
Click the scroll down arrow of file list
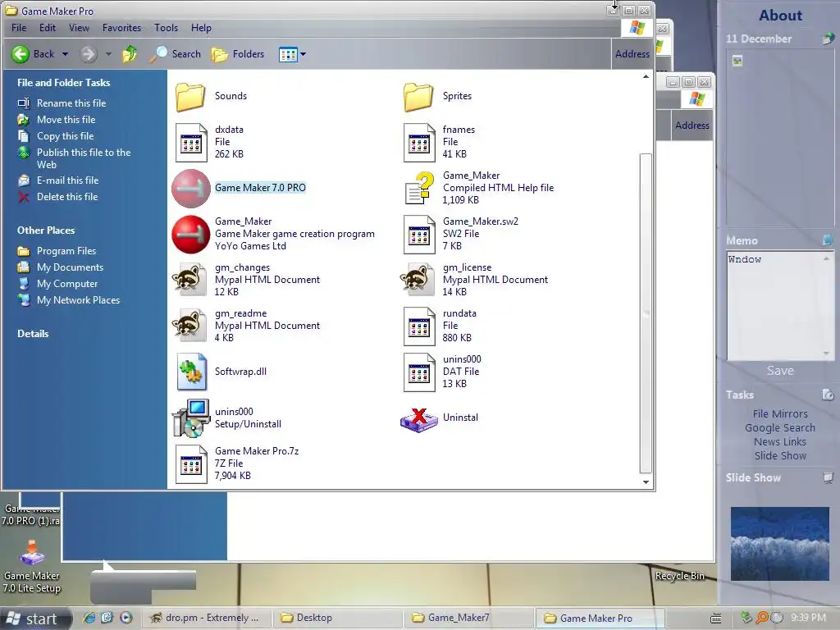pyautogui.click(x=646, y=482)
